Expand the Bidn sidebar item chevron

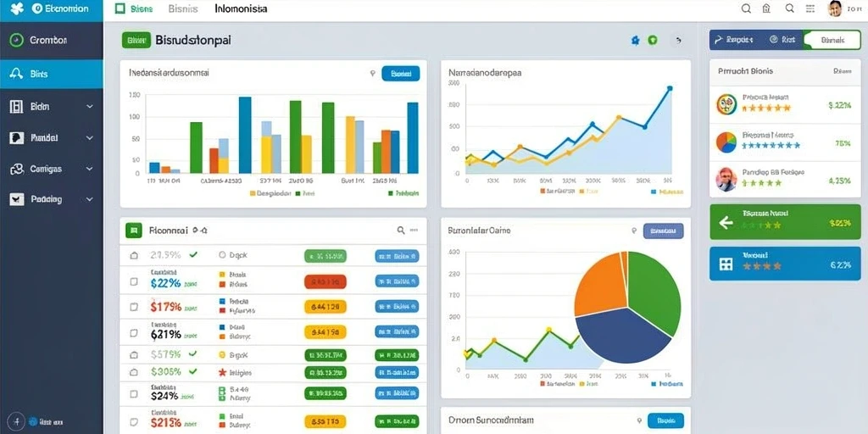coord(90,107)
